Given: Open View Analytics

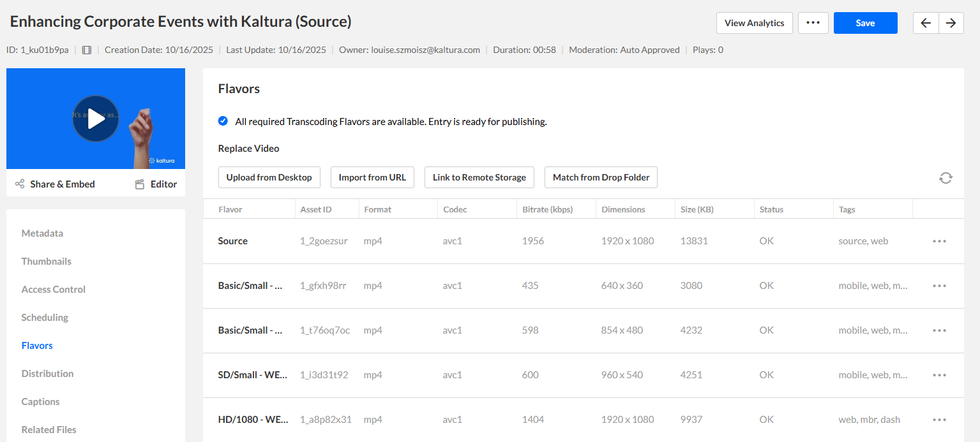Looking at the screenshot, I should tap(754, 23).
